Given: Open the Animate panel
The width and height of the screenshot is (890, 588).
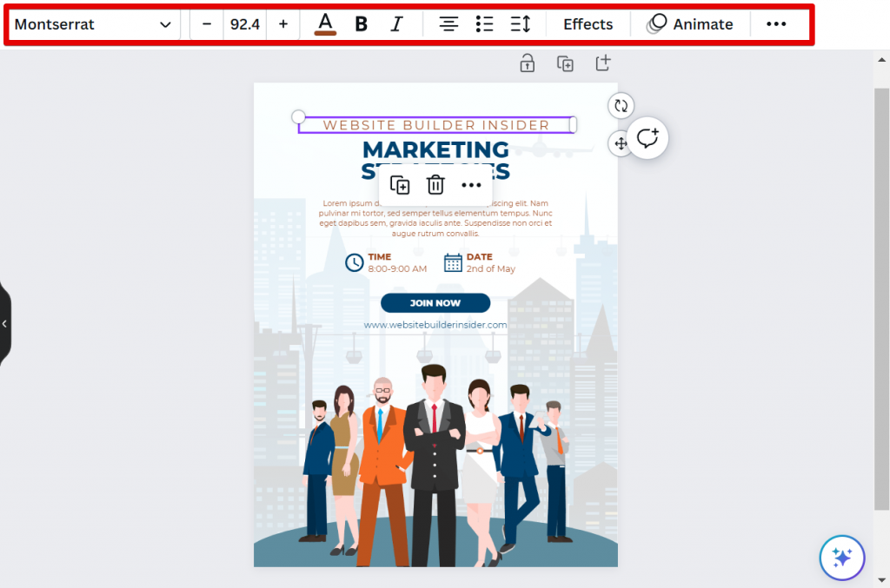Looking at the screenshot, I should coord(690,24).
